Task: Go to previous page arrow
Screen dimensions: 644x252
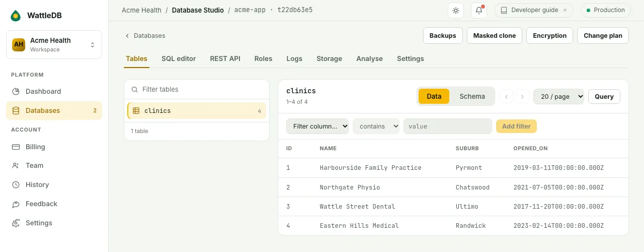Action: [x=506, y=96]
